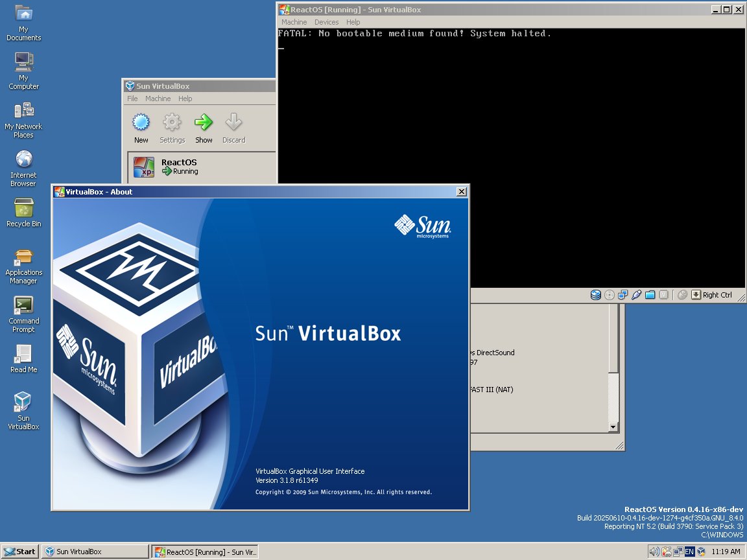The image size is (747, 560).
Task: Open the Machine menu in Sun VirtualBox manager
Action: tap(158, 99)
